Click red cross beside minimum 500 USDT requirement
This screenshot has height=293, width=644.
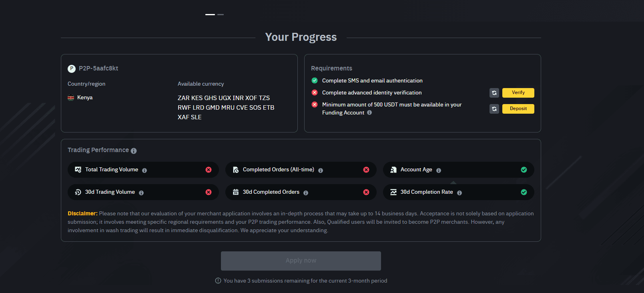[x=315, y=104]
